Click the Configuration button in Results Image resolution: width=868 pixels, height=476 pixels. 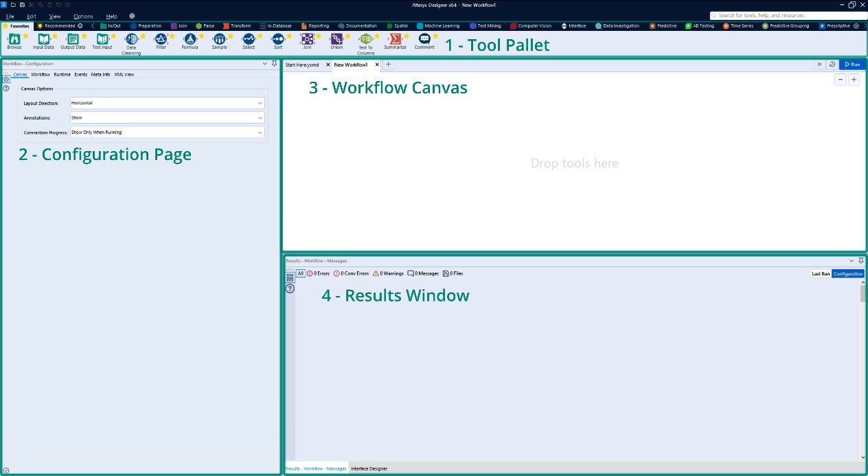(848, 273)
